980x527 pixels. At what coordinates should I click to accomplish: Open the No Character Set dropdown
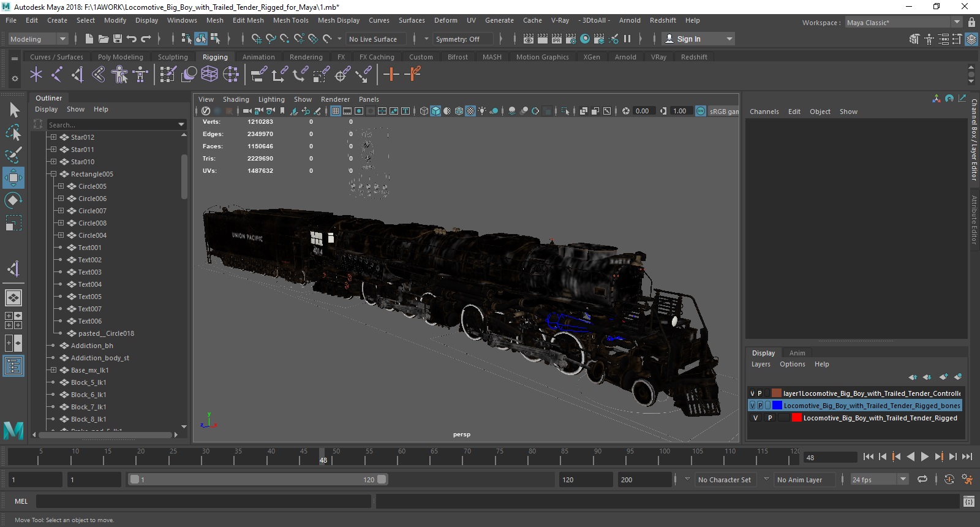[725, 480]
